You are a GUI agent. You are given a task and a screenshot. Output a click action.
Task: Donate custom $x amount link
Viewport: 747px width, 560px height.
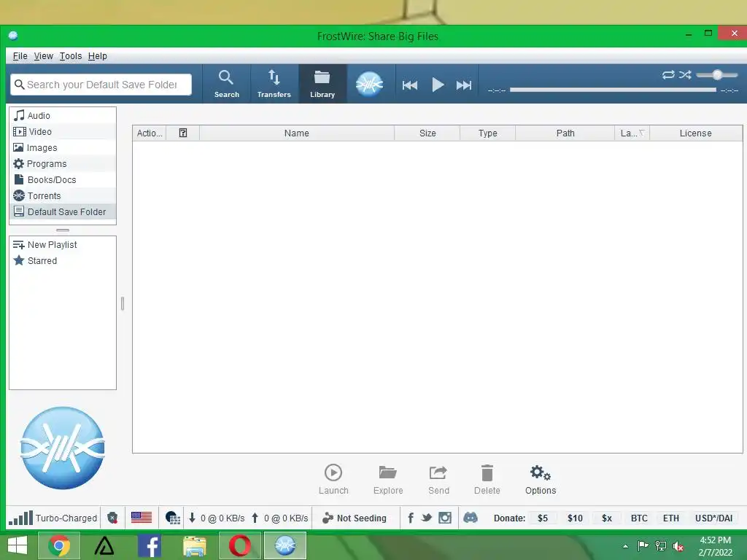pos(606,518)
